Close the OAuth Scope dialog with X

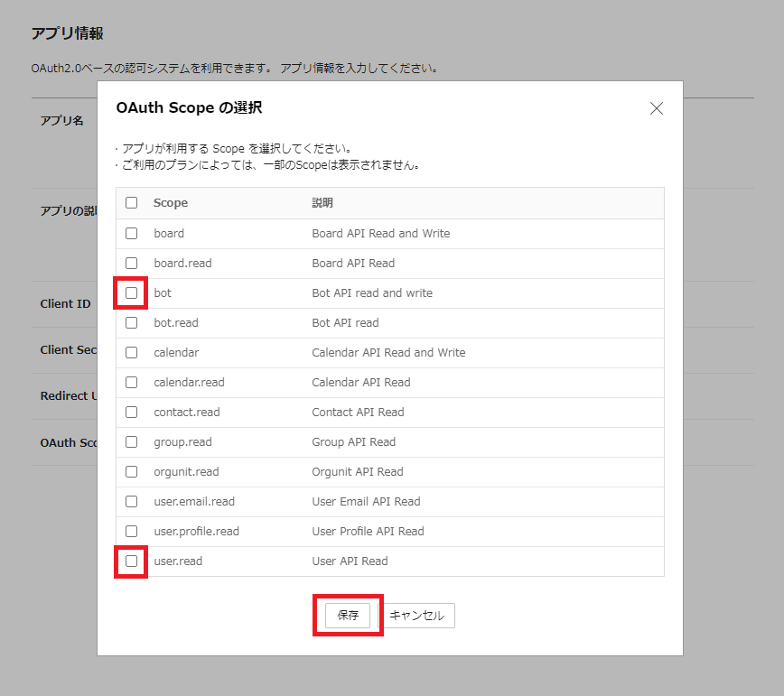tap(657, 108)
